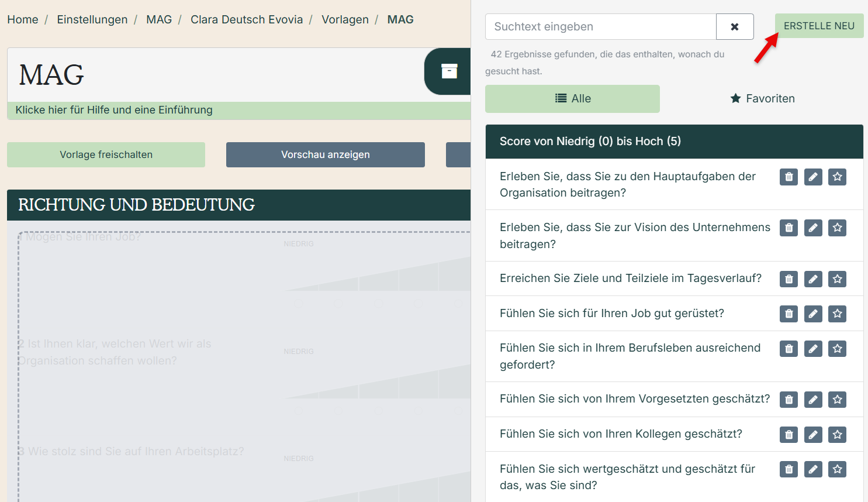The height and width of the screenshot is (502, 868).
Task: Edit the 'Berufsleben ausreichend gefordert' question
Action: pyautogui.click(x=813, y=349)
